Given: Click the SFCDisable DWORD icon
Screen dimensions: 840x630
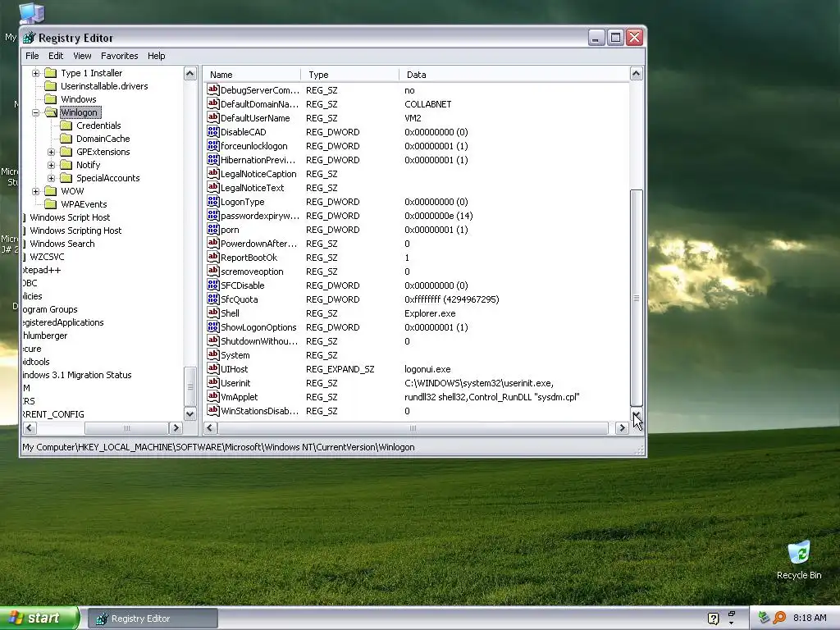Looking at the screenshot, I should pos(212,285).
